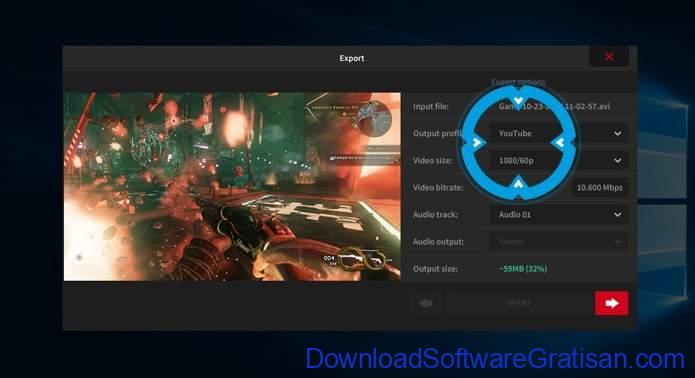Viewport: 695px width, 378px height.
Task: Click the Audio output label
Action: [438, 242]
